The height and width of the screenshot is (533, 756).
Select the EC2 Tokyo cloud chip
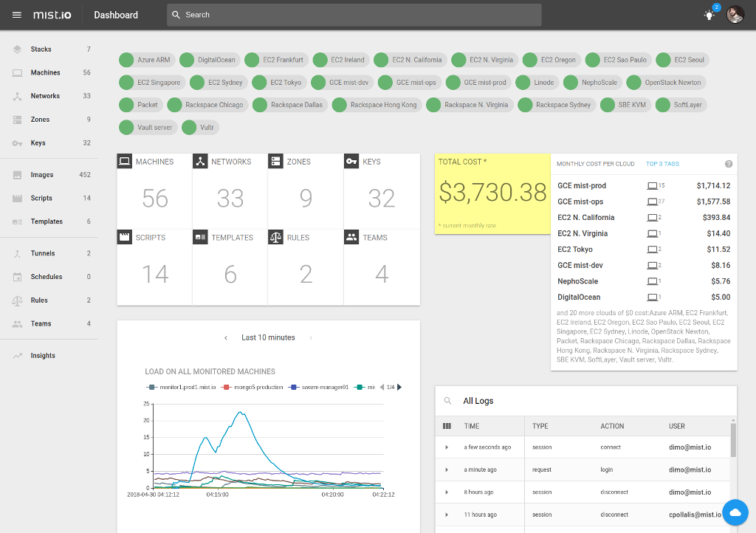(278, 83)
